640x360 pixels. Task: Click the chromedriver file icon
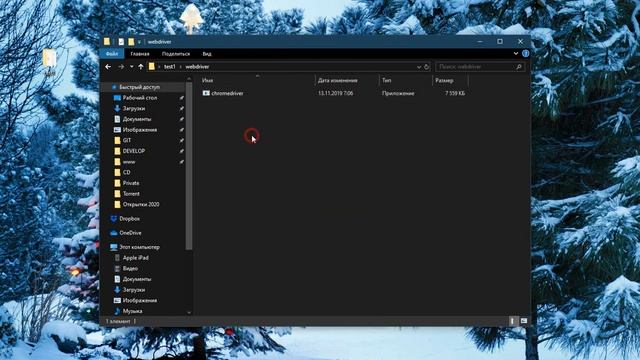[x=206, y=93]
